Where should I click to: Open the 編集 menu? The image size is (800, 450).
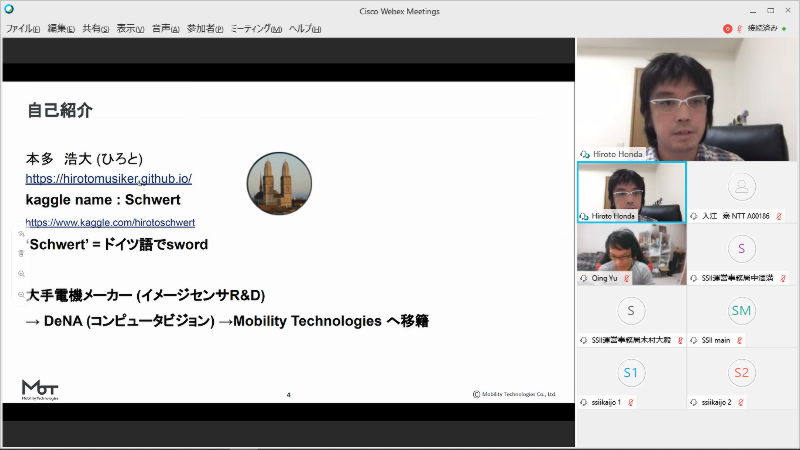(61, 29)
